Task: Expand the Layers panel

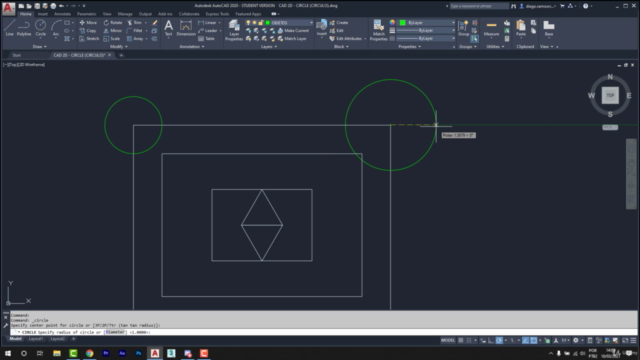Action: (x=269, y=47)
